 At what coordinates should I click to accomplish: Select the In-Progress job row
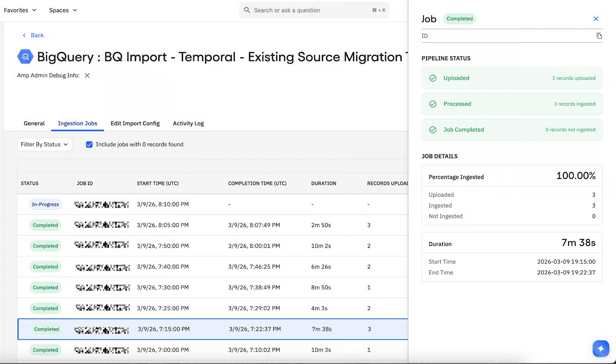212,204
